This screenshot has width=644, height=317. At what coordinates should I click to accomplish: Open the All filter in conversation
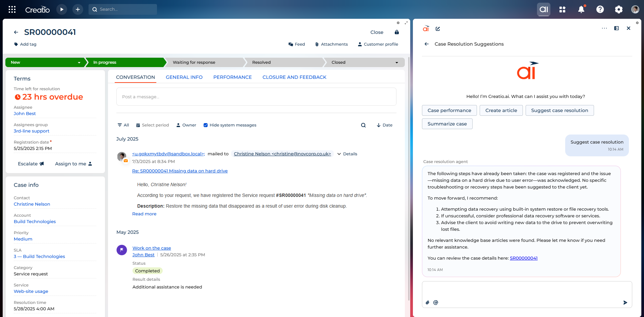(x=123, y=125)
